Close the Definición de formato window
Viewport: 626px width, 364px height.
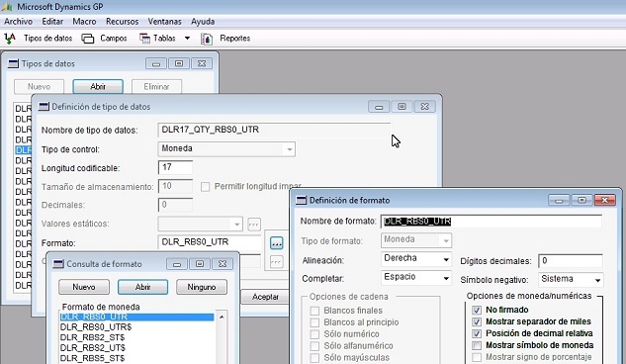(605, 200)
